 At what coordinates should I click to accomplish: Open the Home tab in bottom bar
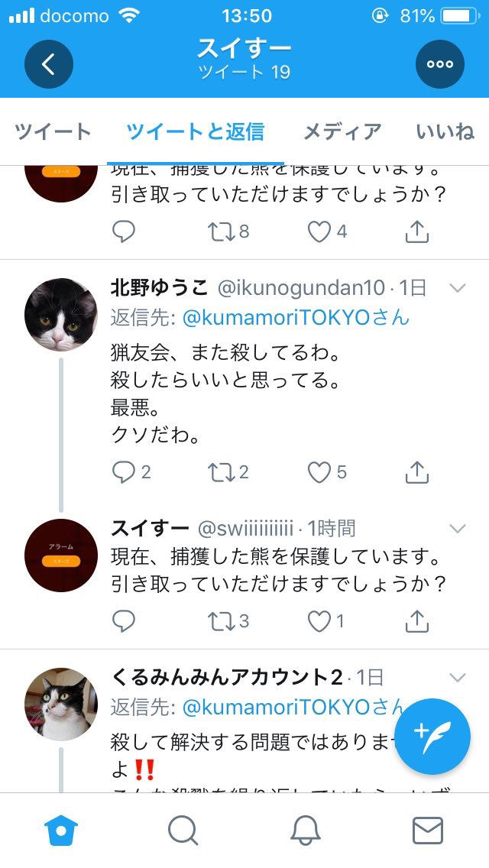[x=61, y=831]
